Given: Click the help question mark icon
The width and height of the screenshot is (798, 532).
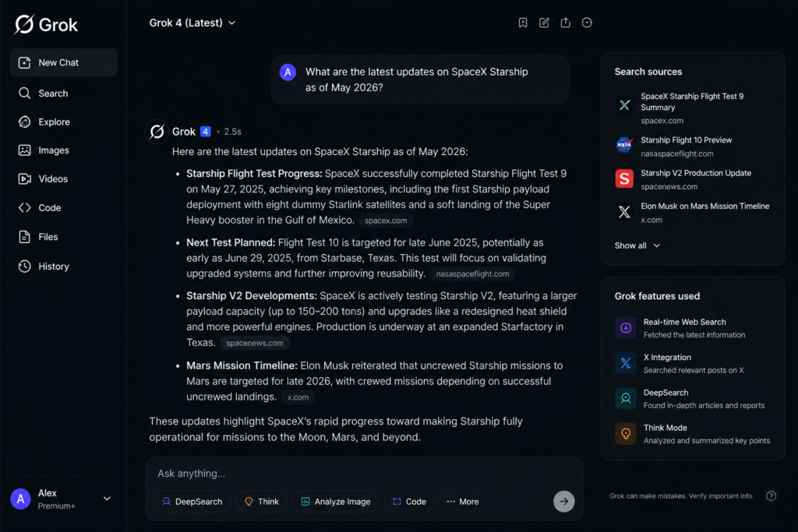Looking at the screenshot, I should (x=771, y=496).
